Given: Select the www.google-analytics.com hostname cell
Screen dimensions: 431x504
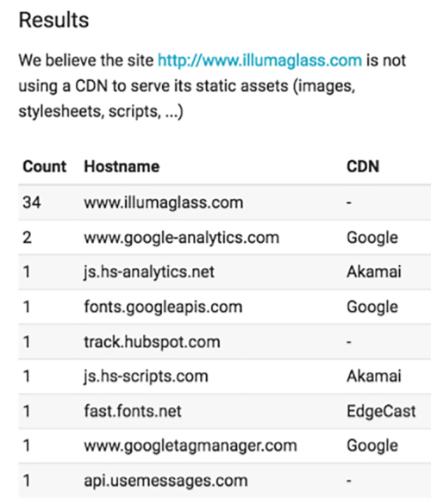Looking at the screenshot, I should pos(181,238).
